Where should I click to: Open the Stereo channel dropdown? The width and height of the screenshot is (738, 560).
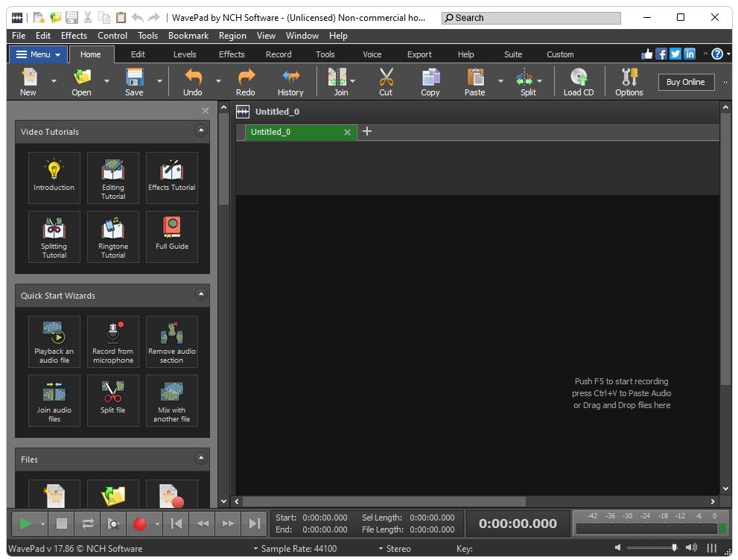[395, 548]
